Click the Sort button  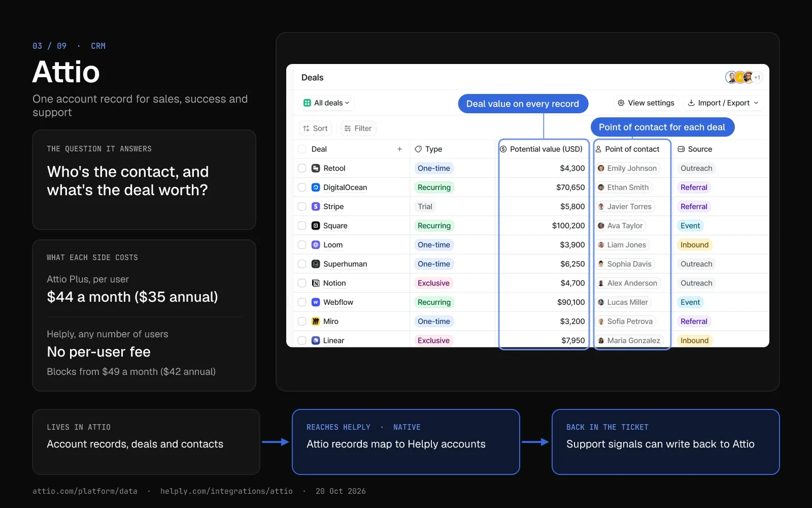[x=315, y=128]
